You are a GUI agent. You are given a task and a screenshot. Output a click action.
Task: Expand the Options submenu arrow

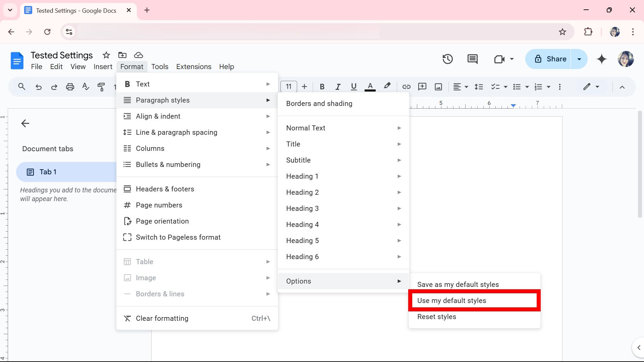pos(398,281)
